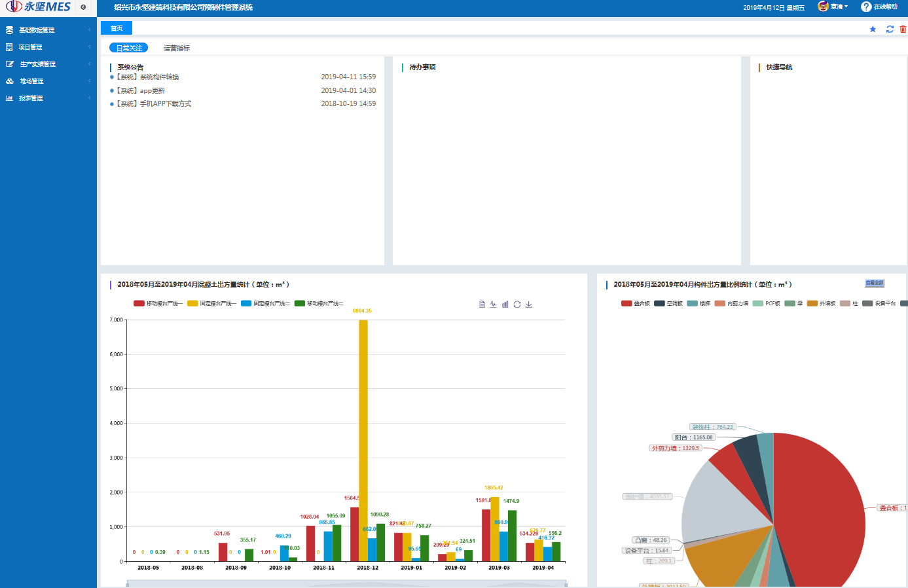Click the 待办事项 panel heading

point(422,67)
